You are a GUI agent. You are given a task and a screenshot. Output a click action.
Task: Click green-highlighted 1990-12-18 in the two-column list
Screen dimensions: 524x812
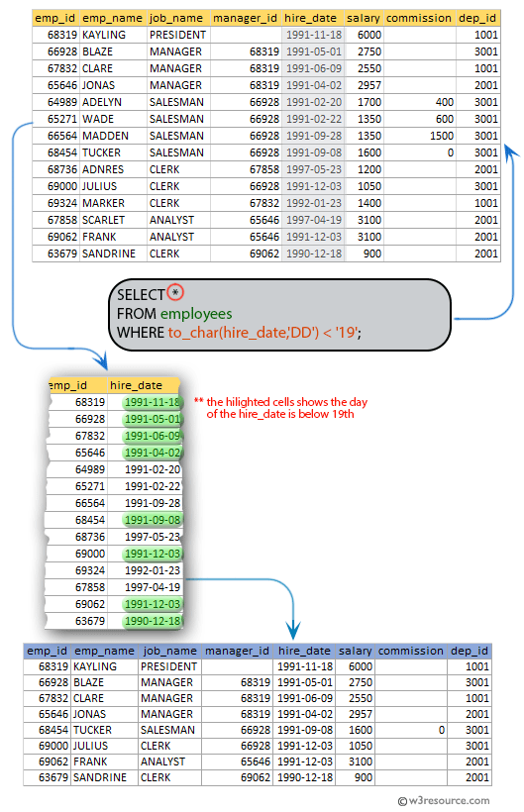pos(153,621)
